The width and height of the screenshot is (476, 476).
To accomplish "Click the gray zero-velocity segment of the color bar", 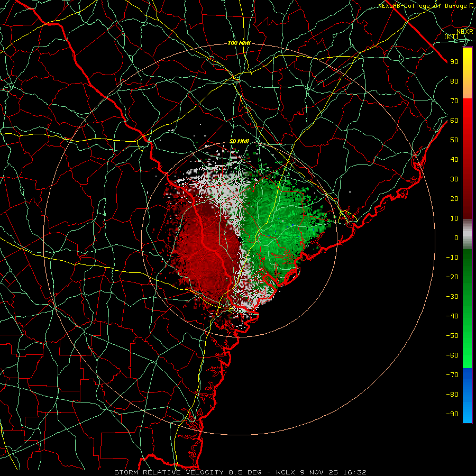I will (467, 234).
